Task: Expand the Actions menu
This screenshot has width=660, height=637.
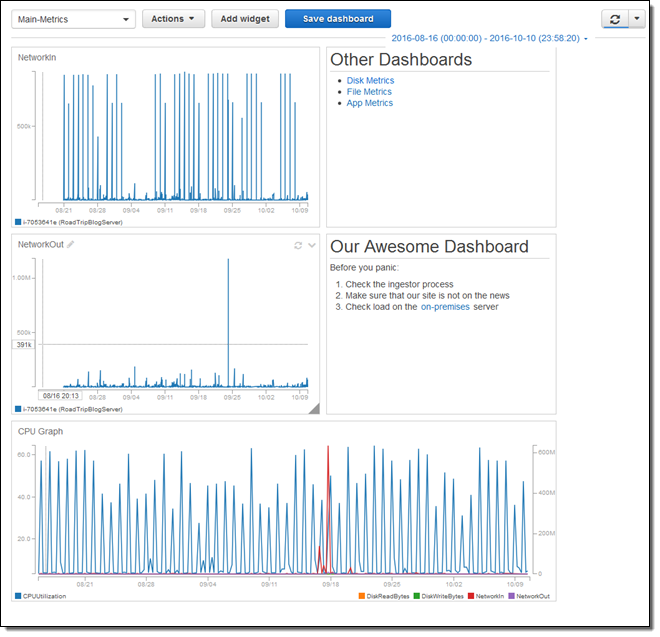Action: click(x=173, y=19)
